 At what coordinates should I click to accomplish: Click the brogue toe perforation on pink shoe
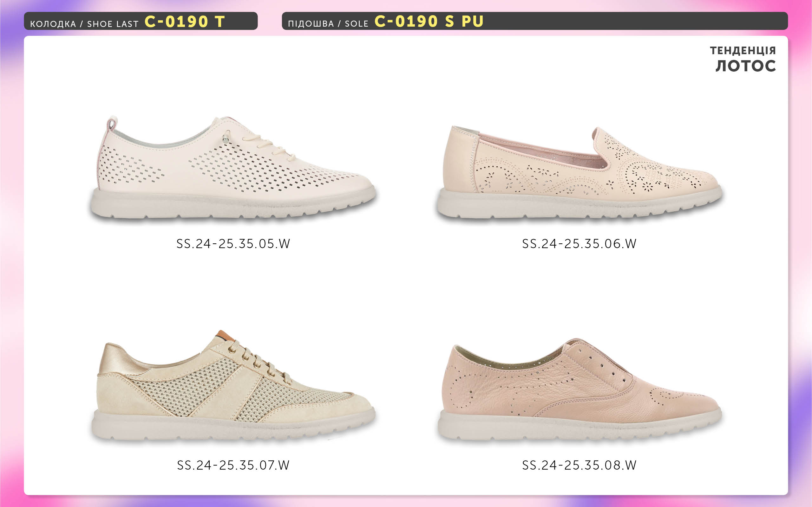point(668,397)
